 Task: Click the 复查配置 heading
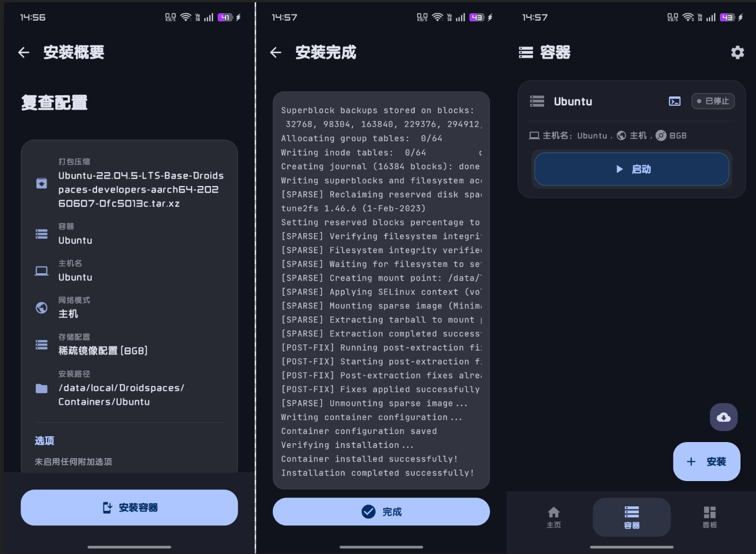[x=54, y=103]
